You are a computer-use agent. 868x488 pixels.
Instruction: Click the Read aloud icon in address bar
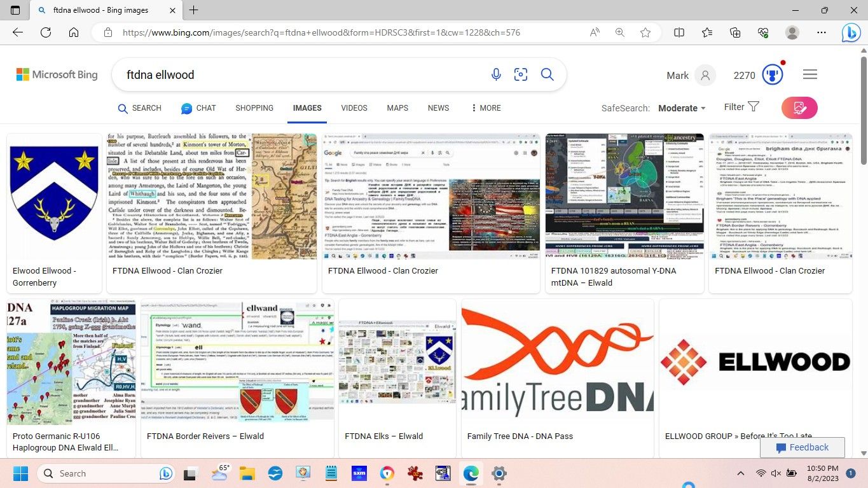click(595, 32)
